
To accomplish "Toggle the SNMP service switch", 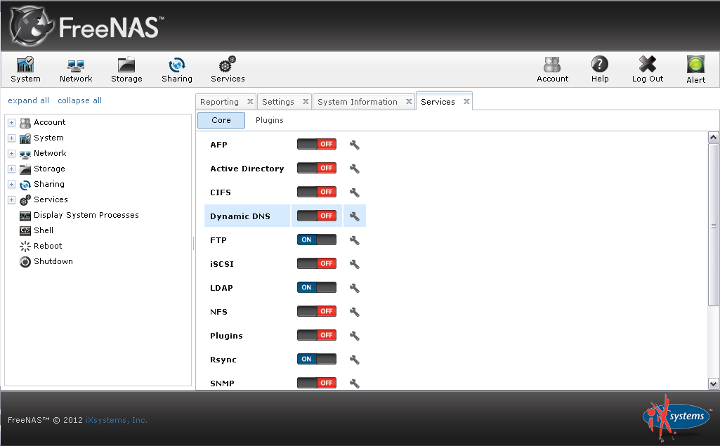I will pos(316,383).
